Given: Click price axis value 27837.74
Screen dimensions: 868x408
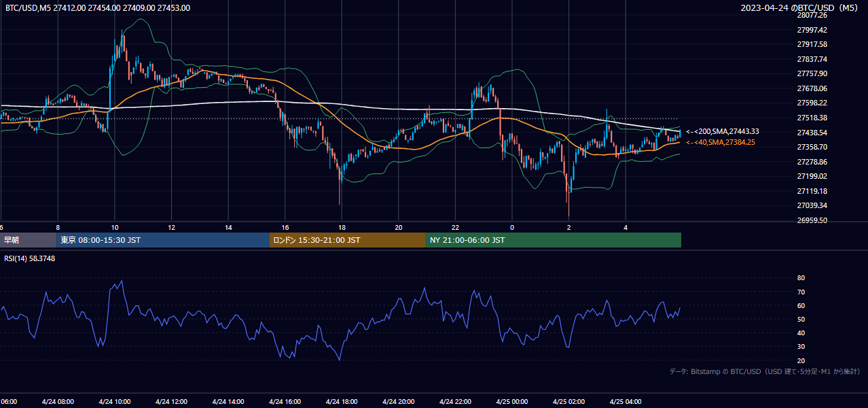Looking at the screenshot, I should tap(812, 59).
